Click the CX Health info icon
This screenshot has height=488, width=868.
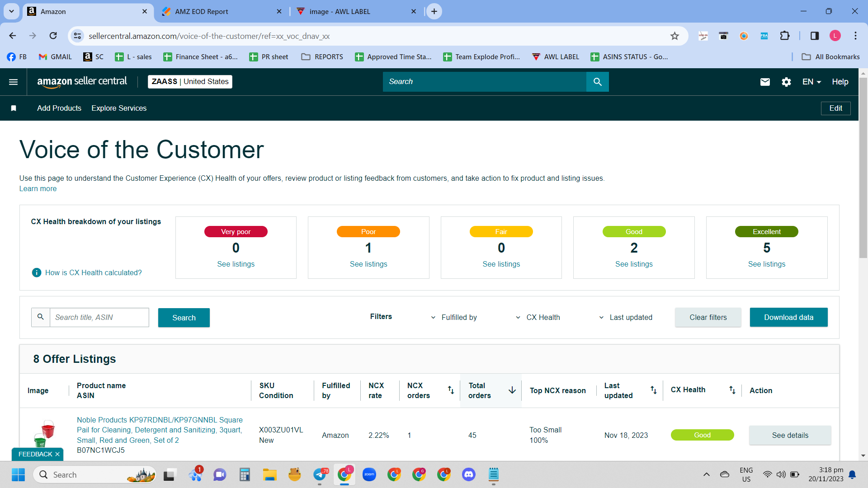click(x=37, y=272)
